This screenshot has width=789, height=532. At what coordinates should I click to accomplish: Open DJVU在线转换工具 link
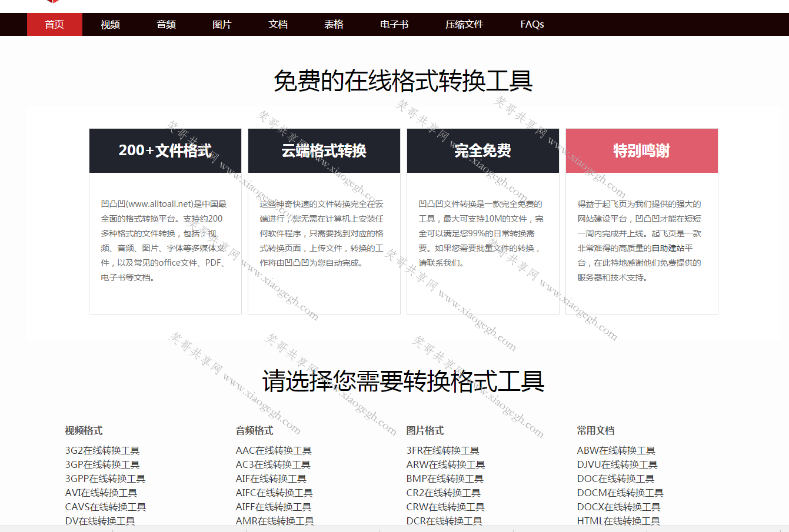coord(617,464)
